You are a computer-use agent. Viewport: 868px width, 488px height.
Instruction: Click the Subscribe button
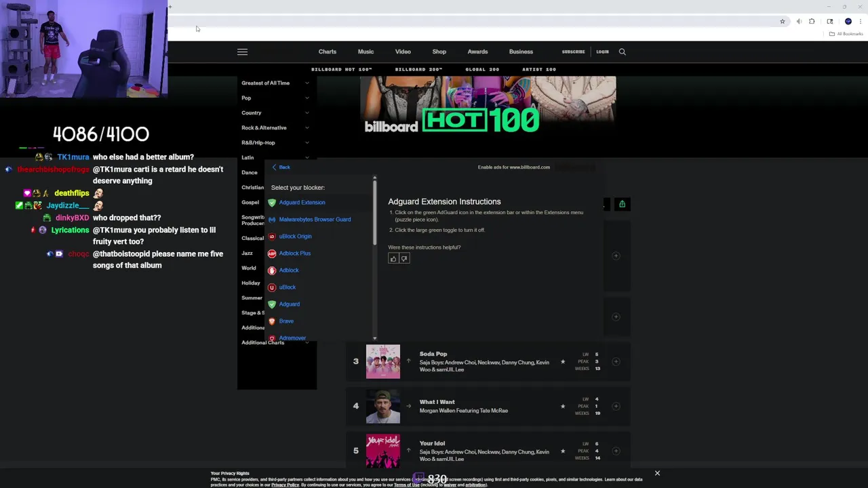point(573,52)
